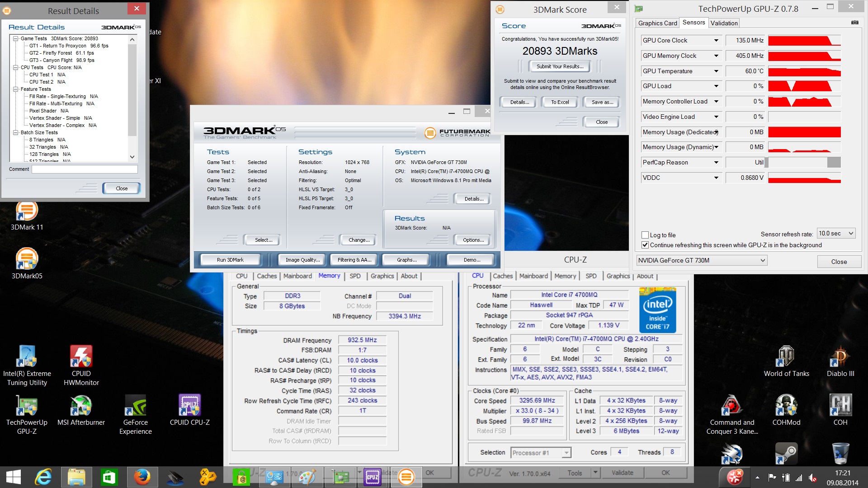Click Image Quality button
Screen dimensions: 868x488
pos(302,260)
